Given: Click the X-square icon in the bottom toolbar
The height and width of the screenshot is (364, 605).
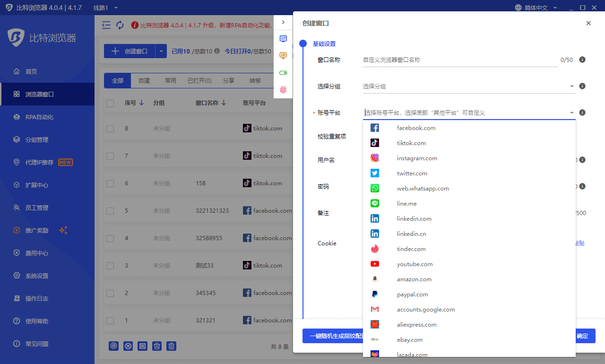Looking at the screenshot, I should [142, 346].
